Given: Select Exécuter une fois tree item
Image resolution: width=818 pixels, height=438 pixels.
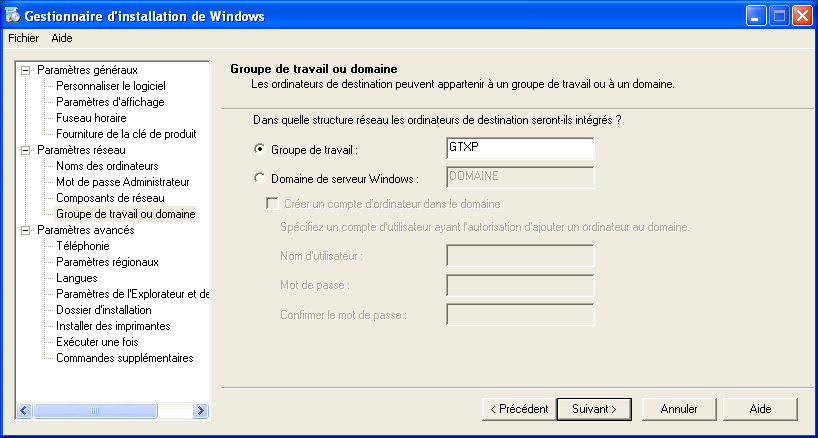Looking at the screenshot, I should 97,342.
